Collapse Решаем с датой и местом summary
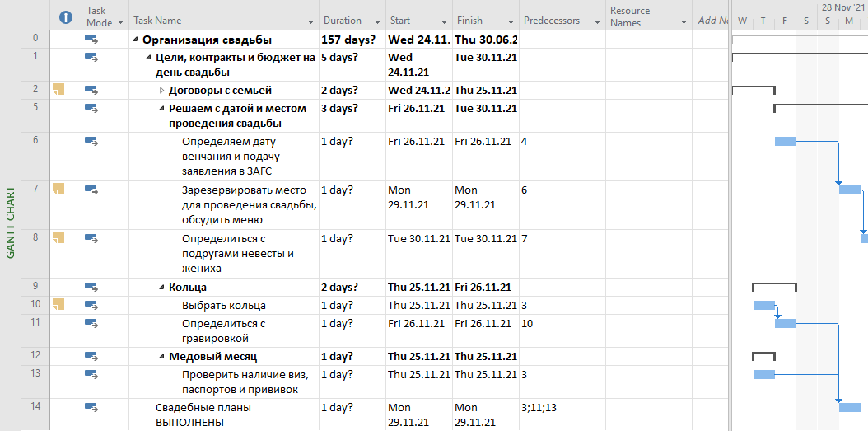The width and height of the screenshot is (868, 431). point(161,109)
